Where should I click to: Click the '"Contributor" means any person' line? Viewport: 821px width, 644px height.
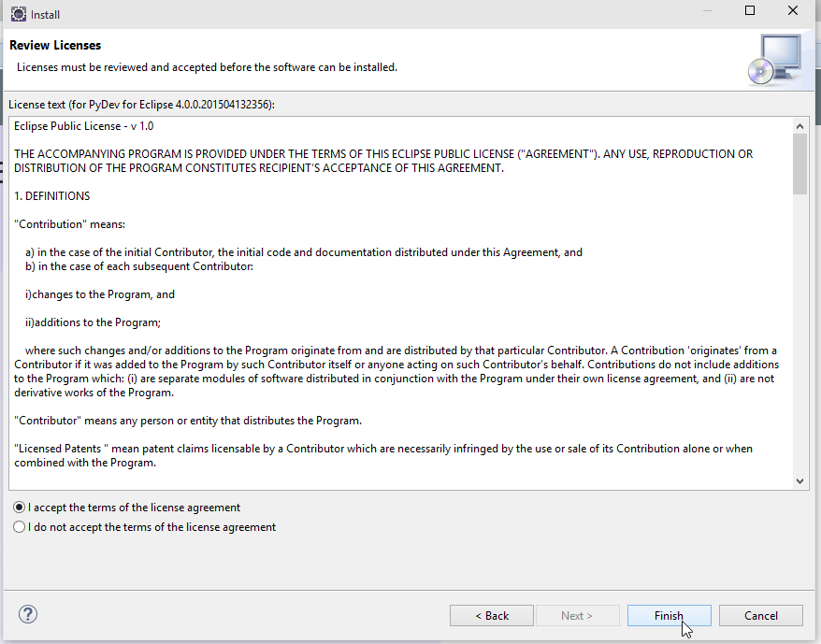188,421
